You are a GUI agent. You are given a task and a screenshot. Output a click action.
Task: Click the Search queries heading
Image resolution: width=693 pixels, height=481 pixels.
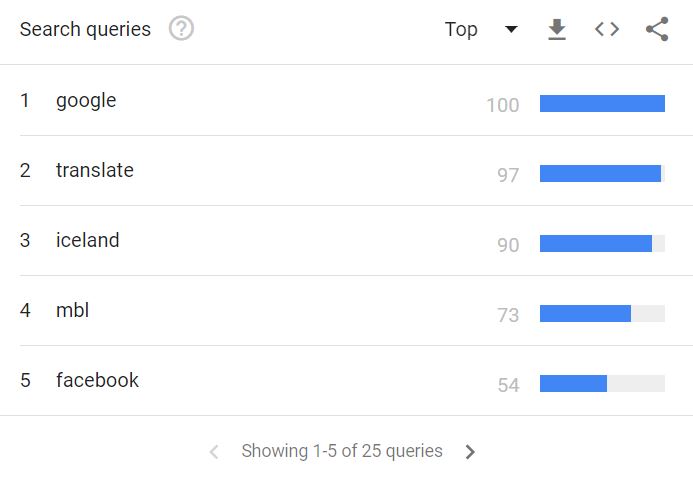pyautogui.click(x=85, y=29)
